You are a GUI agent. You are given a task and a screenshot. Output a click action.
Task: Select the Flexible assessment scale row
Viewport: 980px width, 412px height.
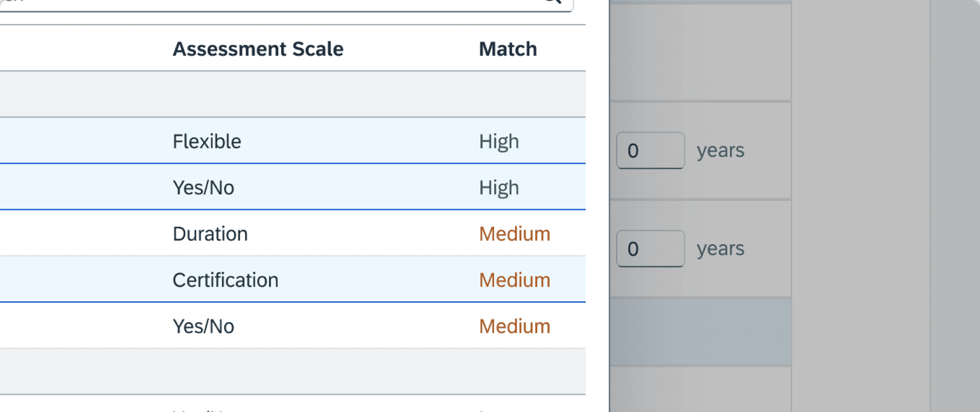[207, 141]
